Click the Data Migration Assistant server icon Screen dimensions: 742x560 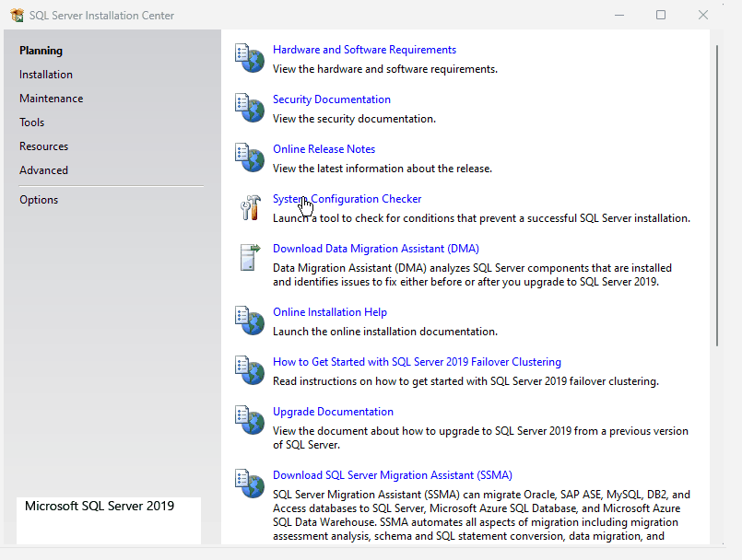click(x=250, y=257)
